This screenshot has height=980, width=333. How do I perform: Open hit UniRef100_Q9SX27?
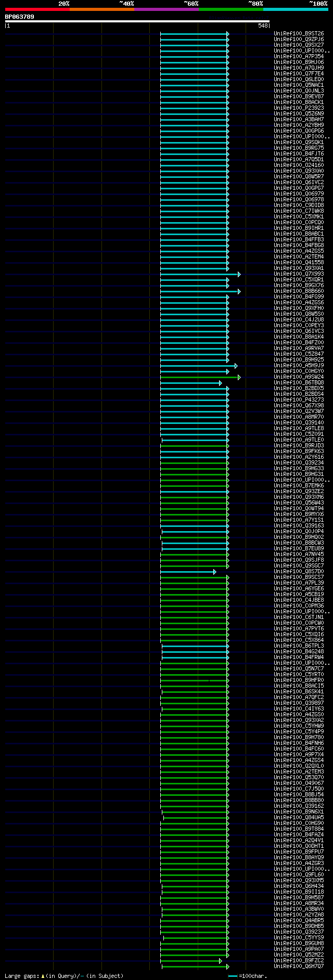299,45
